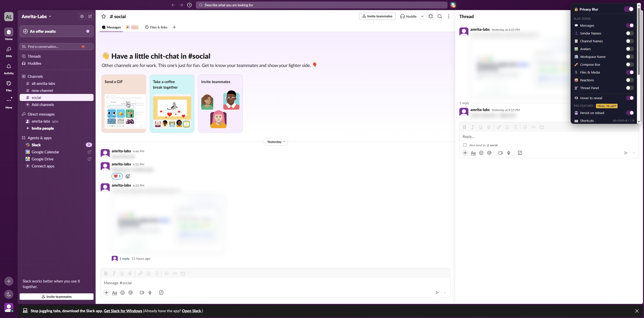Open channel notification bell settings
This screenshot has height=318, width=644.
point(431,16)
